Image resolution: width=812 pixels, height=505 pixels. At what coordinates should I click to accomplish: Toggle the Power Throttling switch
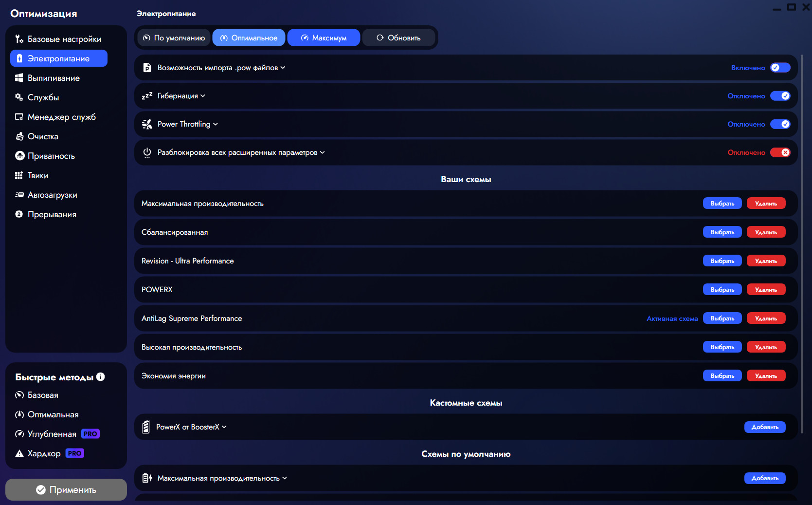[x=780, y=124]
